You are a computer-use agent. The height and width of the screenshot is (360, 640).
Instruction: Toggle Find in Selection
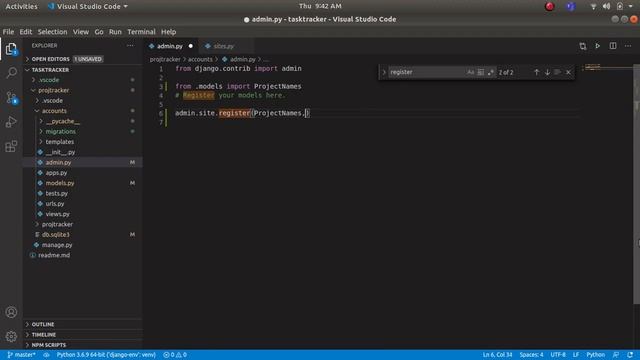(x=558, y=72)
